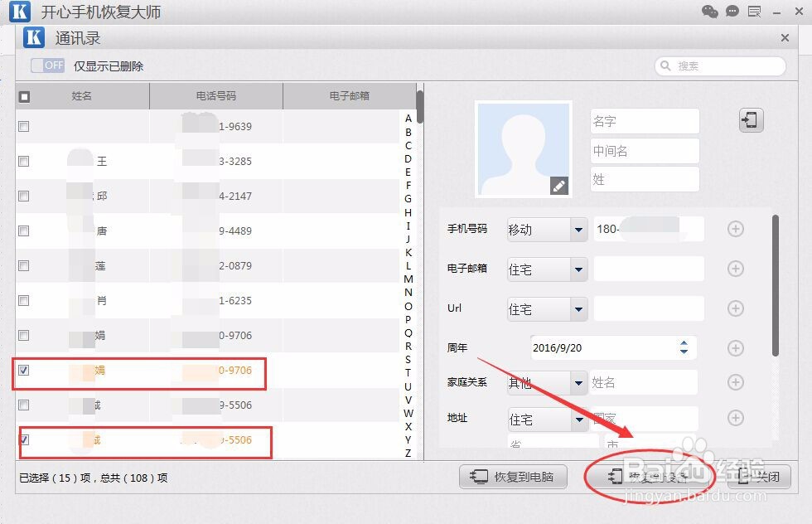812x524 pixels.
Task: Check the select-all checkbox in list header
Action: pyautogui.click(x=24, y=95)
